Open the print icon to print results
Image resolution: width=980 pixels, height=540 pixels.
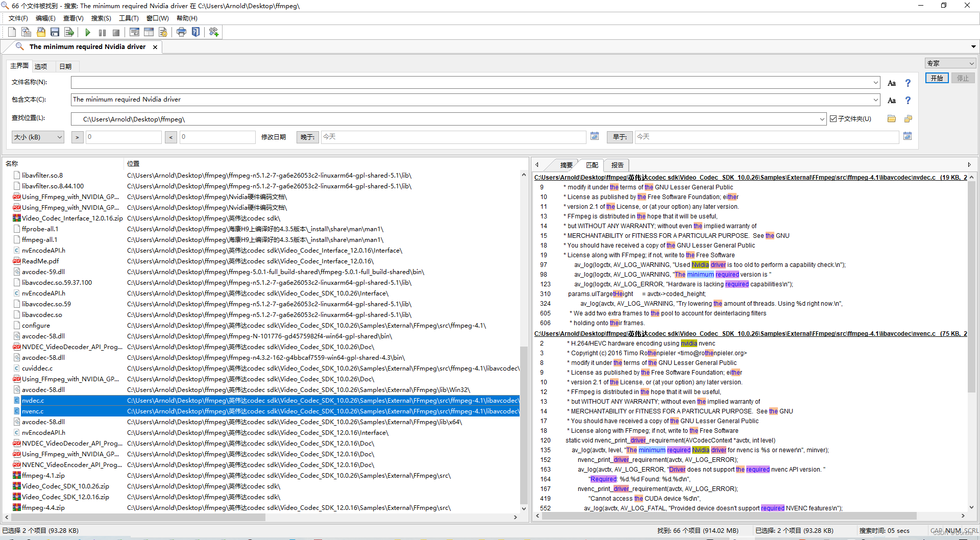[181, 32]
